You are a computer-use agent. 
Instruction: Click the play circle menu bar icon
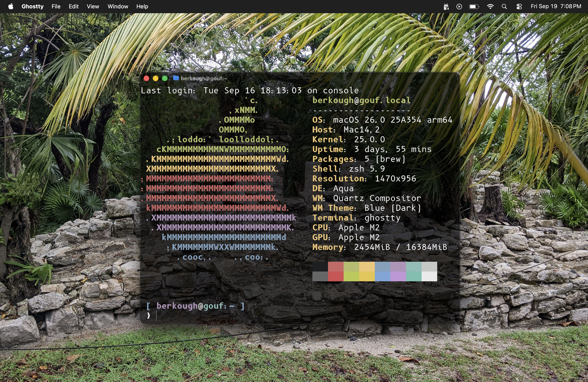coord(459,6)
